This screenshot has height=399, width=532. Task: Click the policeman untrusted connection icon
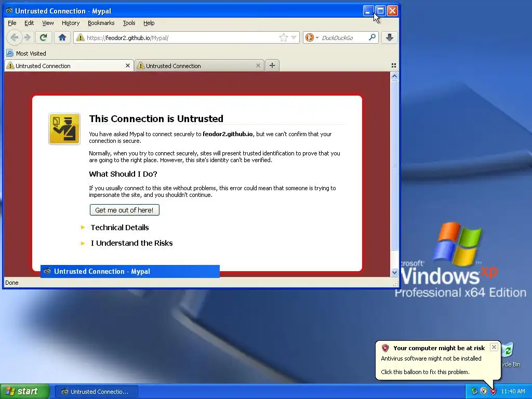coord(64,129)
